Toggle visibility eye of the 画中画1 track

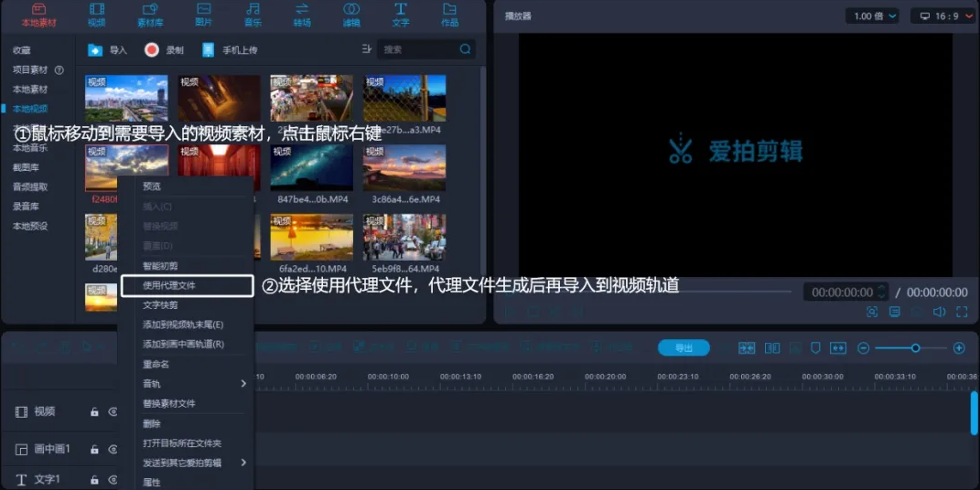[x=113, y=449]
